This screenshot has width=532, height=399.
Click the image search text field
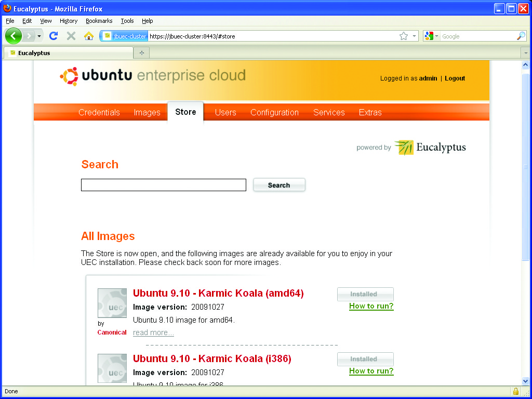[163, 185]
